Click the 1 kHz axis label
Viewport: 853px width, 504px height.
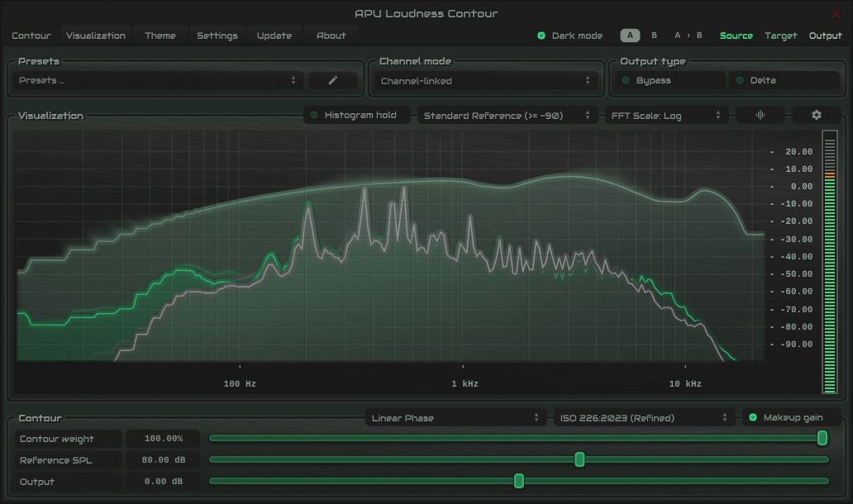[465, 384]
